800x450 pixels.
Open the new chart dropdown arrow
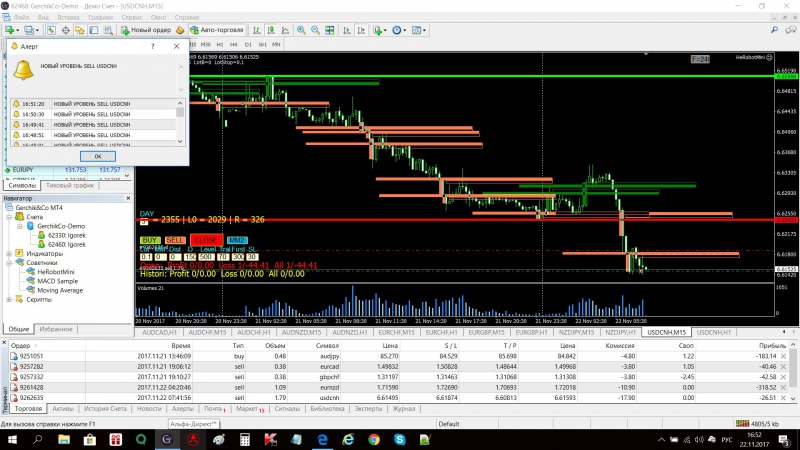[17, 31]
